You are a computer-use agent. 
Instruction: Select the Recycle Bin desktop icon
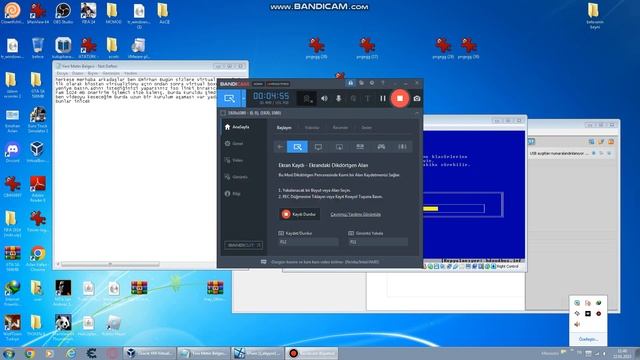(x=38, y=48)
